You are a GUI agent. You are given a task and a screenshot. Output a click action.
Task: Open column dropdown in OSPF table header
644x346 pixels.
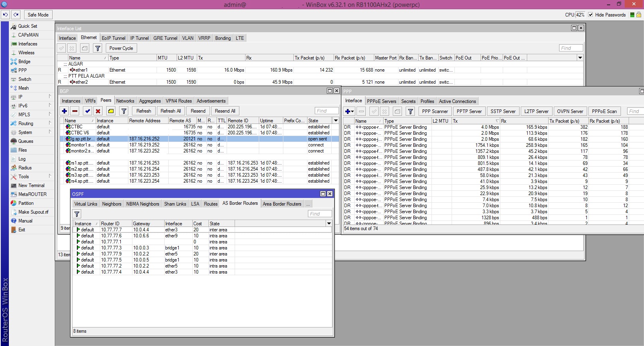point(329,224)
